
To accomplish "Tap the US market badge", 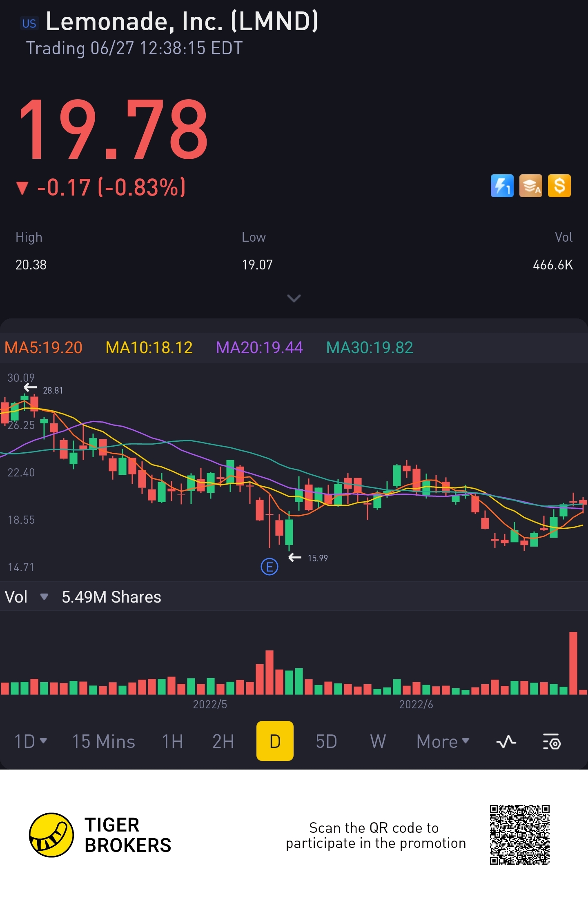I will coord(29,23).
